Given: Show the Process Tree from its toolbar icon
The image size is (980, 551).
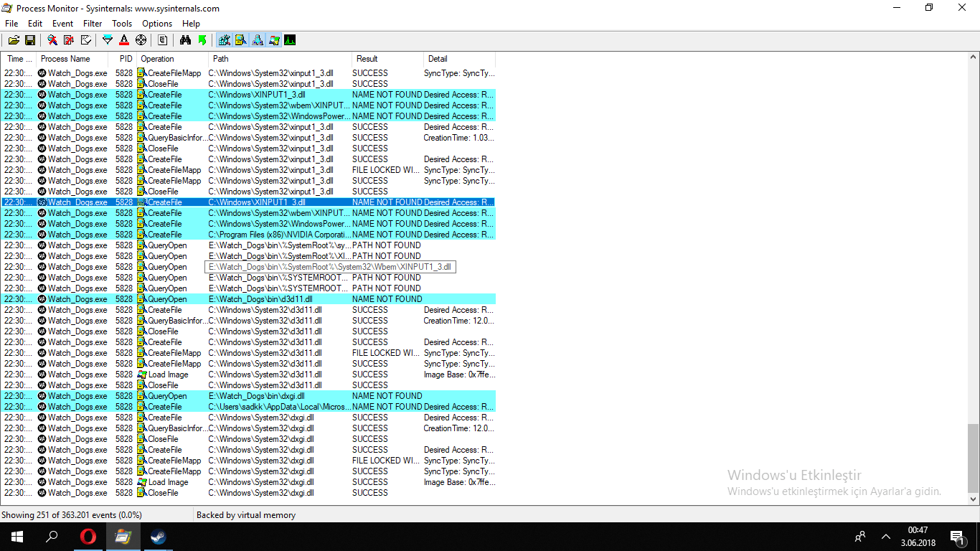Looking at the screenshot, I should click(163, 40).
